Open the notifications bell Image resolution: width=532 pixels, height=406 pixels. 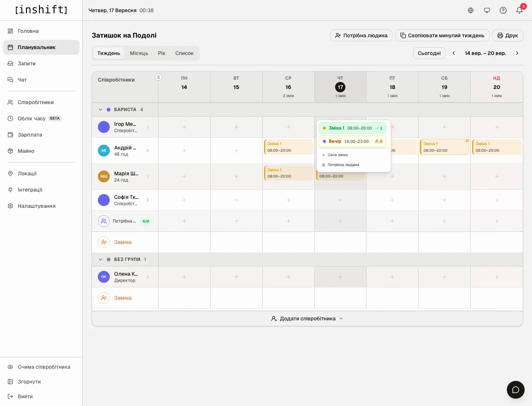point(519,10)
